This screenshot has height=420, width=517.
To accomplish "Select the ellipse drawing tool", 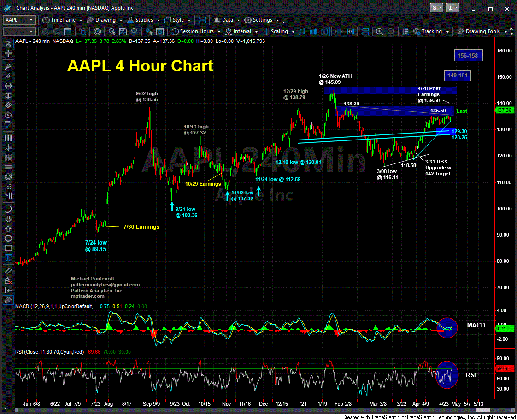I will coord(8,238).
